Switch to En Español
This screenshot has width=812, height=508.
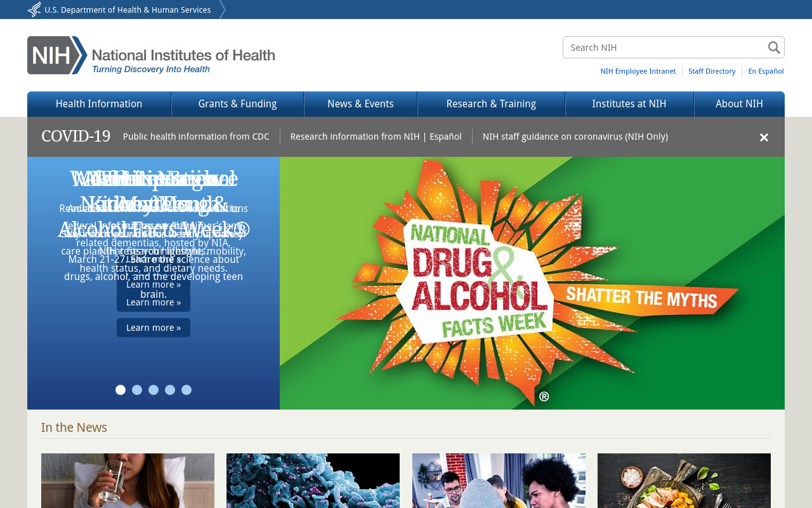[766, 71]
